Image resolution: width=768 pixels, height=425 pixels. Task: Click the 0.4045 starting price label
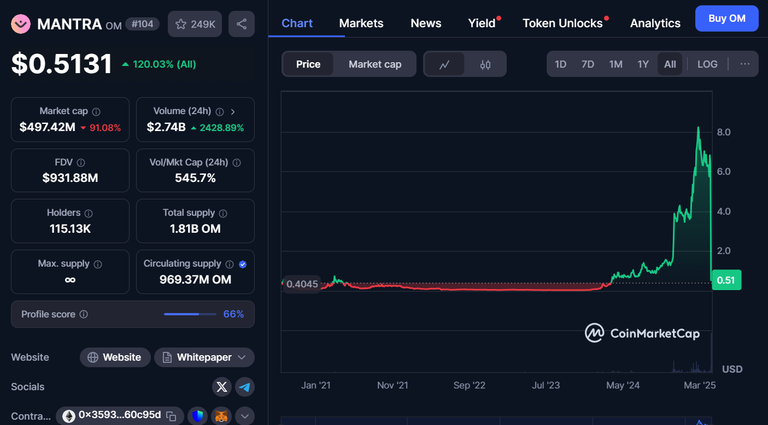[x=302, y=284]
